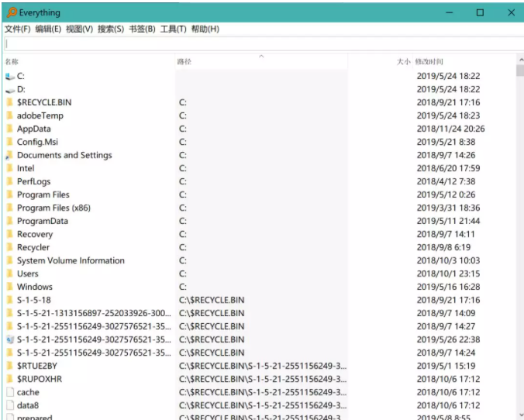The height and width of the screenshot is (420, 524).
Task: Click the vertical scrollbar thumb
Action: (x=520, y=71)
